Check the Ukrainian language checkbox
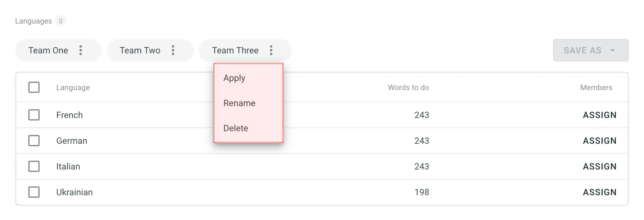Image resolution: width=644 pixels, height=220 pixels. [x=34, y=192]
